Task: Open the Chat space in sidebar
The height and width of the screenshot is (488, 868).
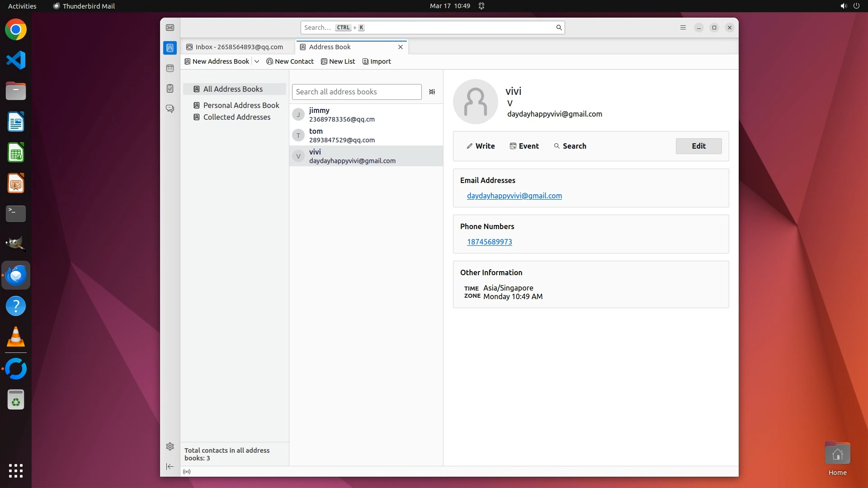Action: pyautogui.click(x=170, y=109)
